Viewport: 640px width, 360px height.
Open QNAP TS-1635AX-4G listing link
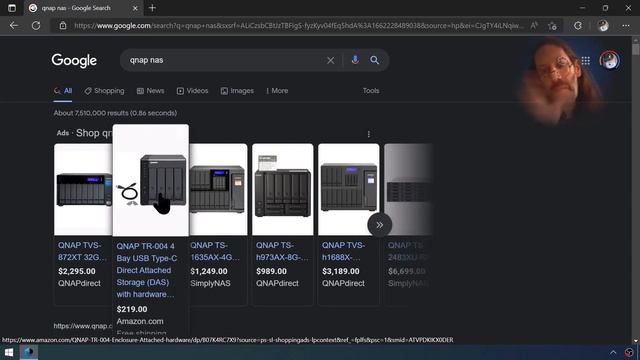pos(215,251)
